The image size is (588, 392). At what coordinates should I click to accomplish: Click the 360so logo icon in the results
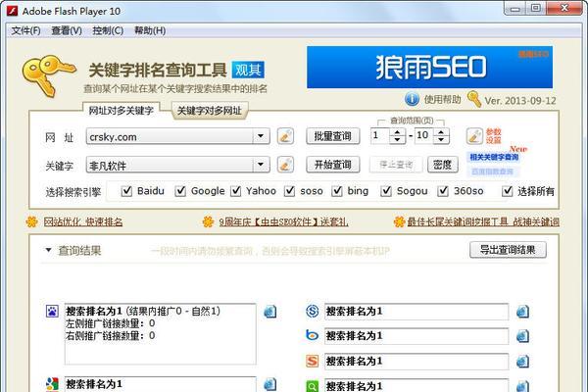click(x=312, y=386)
